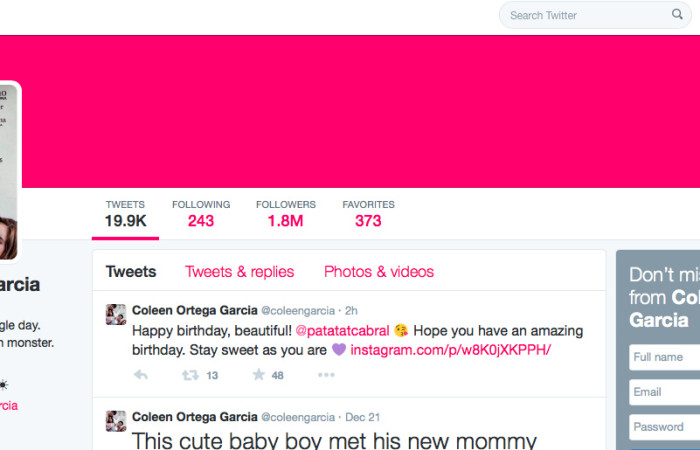Reply to the birthday tweet
Viewport: 700px width, 450px height.
tap(141, 375)
